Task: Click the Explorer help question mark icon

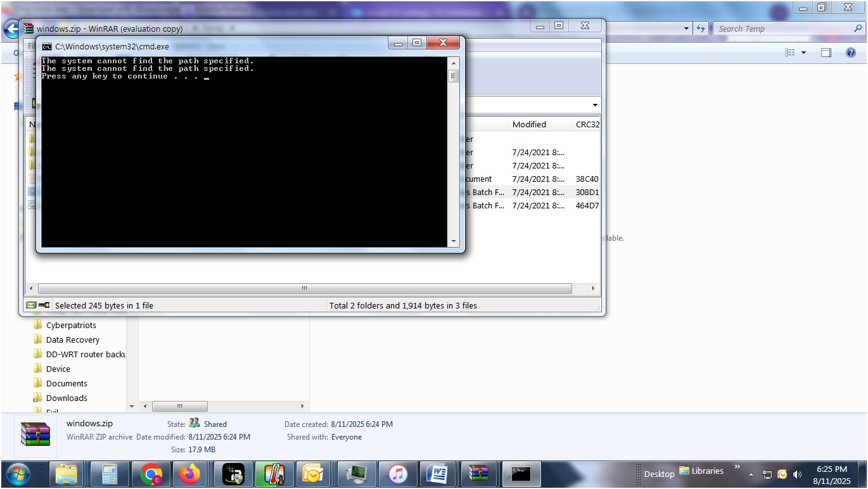Action: coord(851,53)
